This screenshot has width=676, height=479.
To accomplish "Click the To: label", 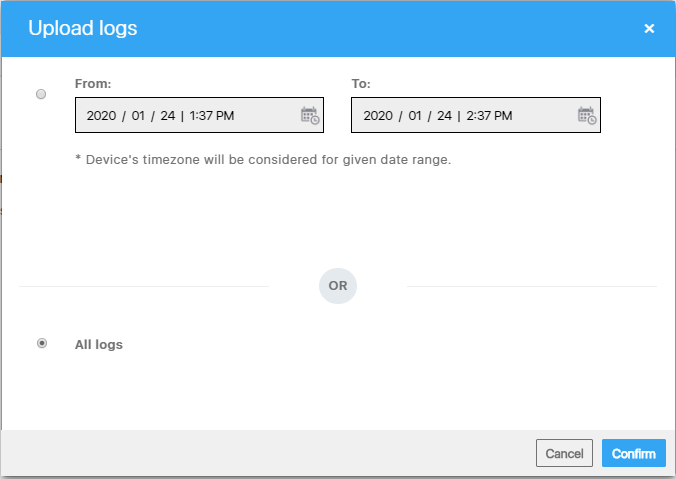I will click(x=361, y=84).
